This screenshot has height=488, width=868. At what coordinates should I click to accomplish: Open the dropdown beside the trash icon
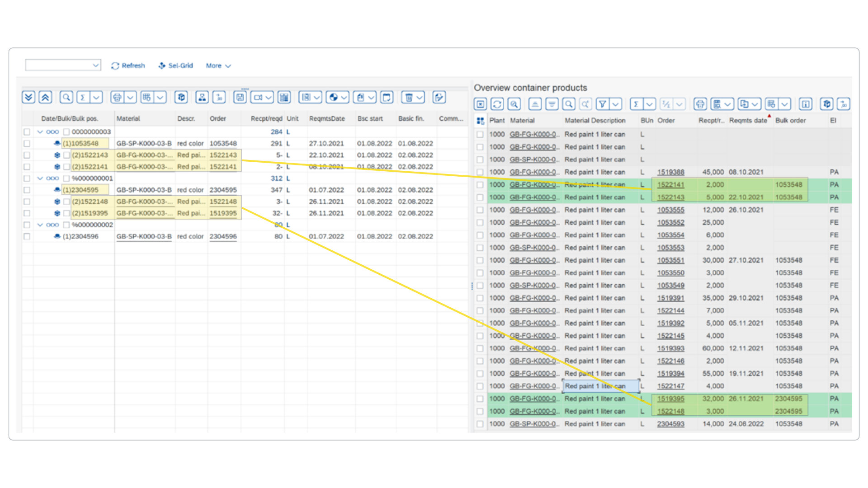coord(419,97)
